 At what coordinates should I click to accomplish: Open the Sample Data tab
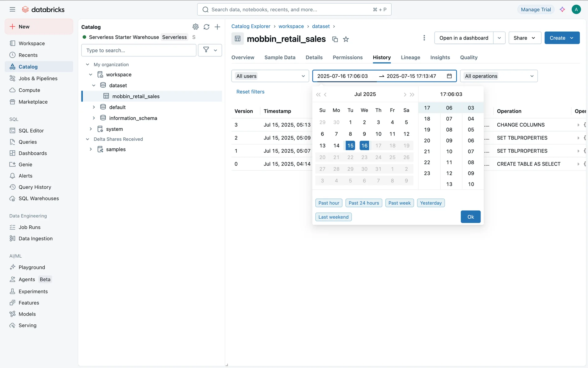pos(280,57)
